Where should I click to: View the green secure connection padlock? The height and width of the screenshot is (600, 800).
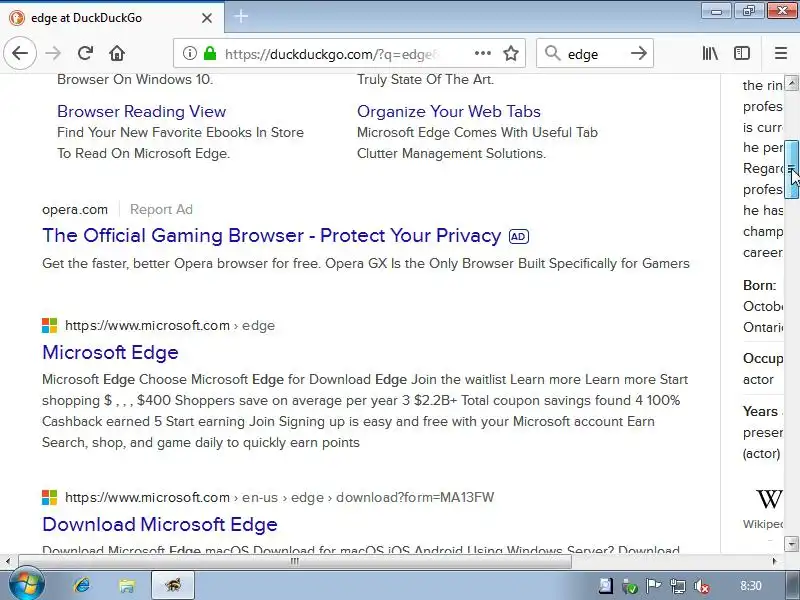tap(210, 53)
